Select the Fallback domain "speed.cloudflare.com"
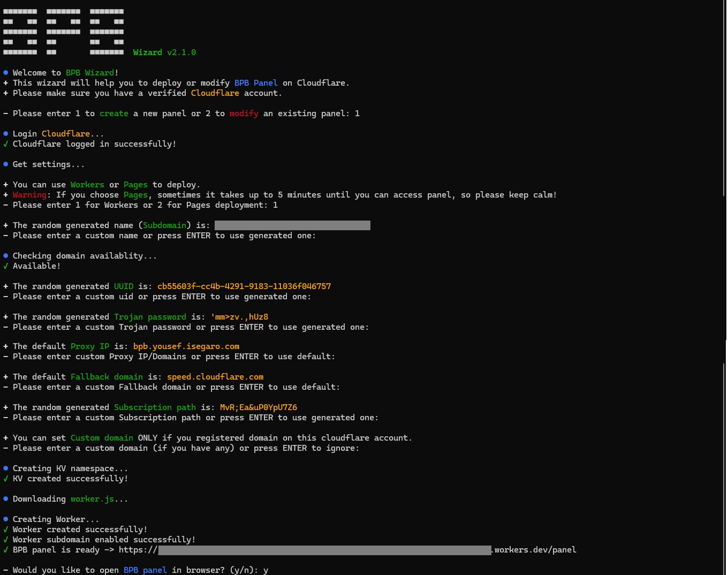Image resolution: width=728 pixels, height=575 pixels. pos(215,376)
